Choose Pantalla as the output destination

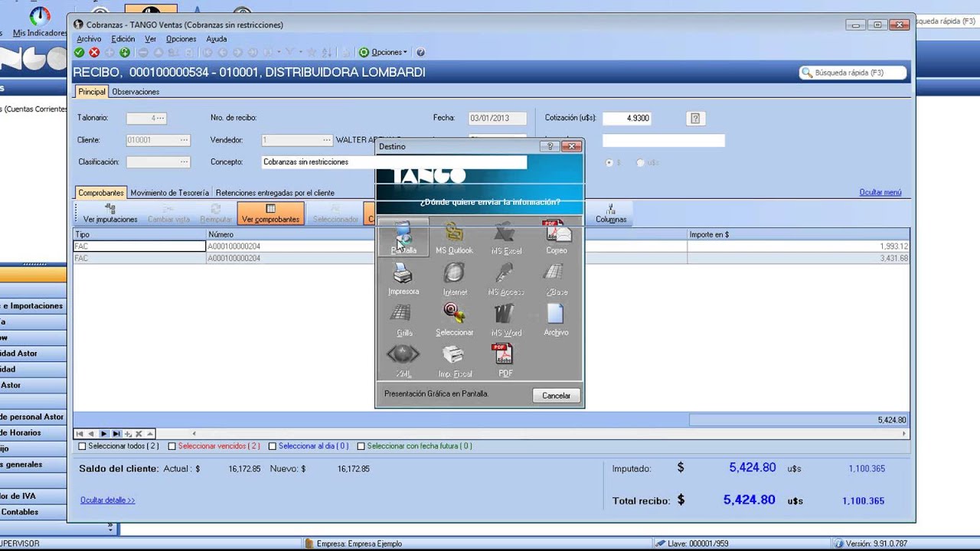pos(403,238)
